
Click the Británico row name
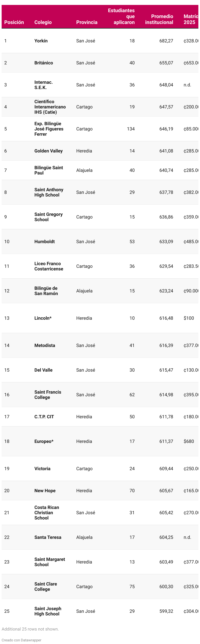point(44,63)
